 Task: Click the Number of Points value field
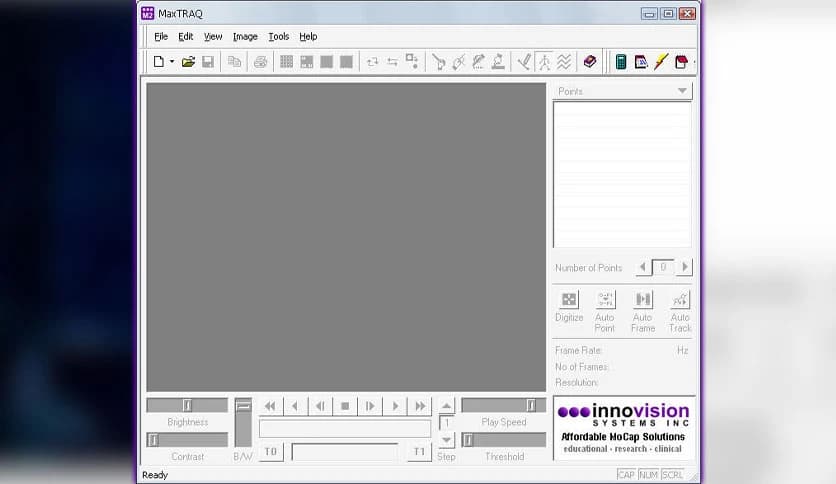(663, 267)
